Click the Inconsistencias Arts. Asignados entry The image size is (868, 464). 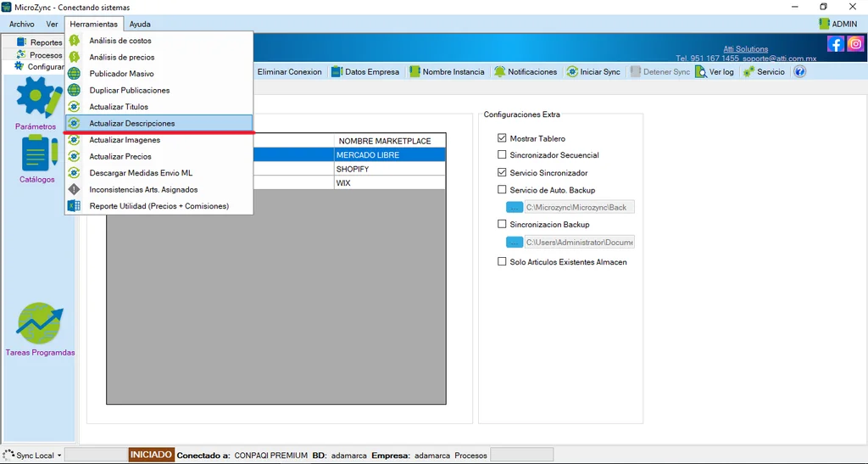click(159, 190)
